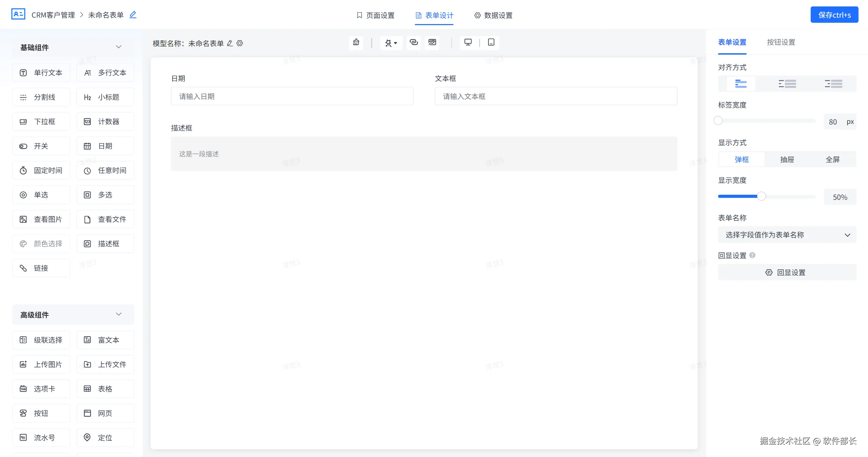Click the broom clear-canvas icon
Viewport: 868px width, 457px height.
coord(356,42)
